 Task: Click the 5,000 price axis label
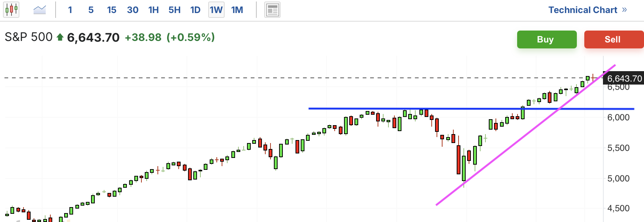click(x=618, y=178)
